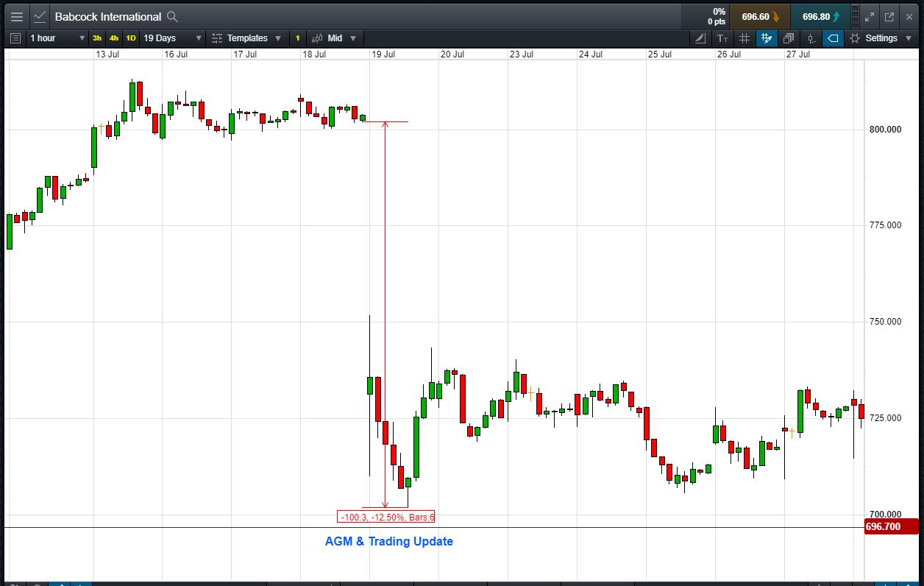Select the measurement label -100.3, -12.50%, Bars:6
Screen dimensions: 924x586
(x=387, y=518)
